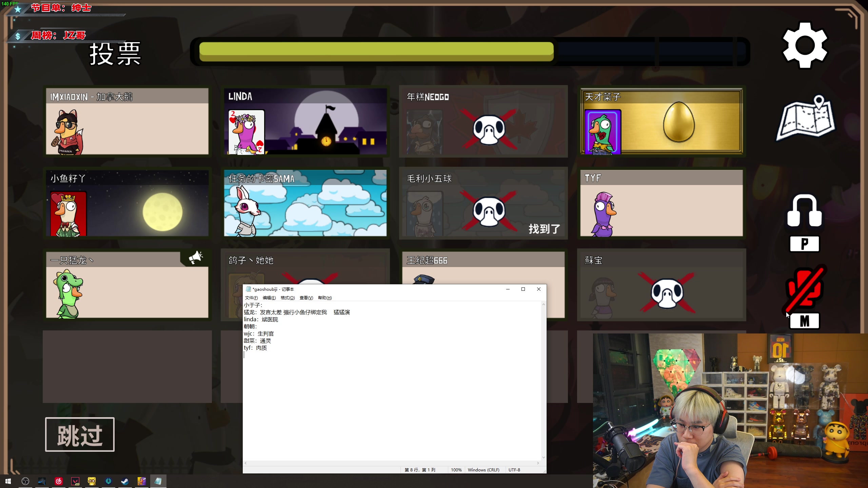Screen dimensions: 868x488
Task: Open OBS Studio from the taskbar
Action: 25,481
